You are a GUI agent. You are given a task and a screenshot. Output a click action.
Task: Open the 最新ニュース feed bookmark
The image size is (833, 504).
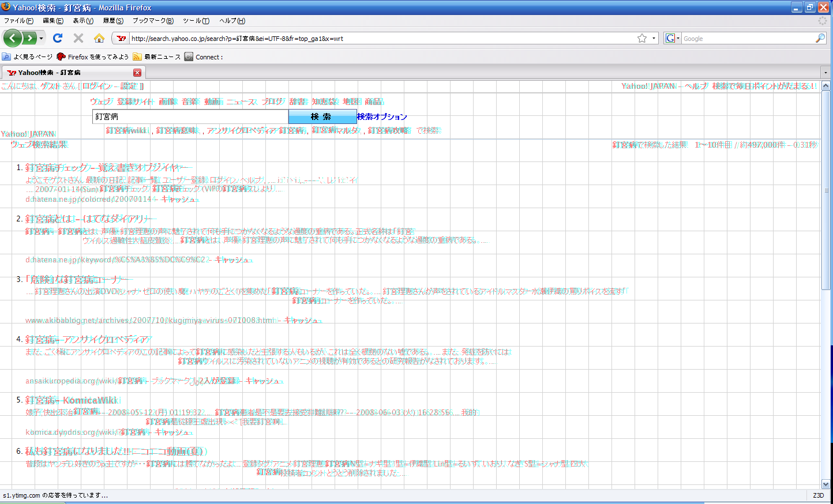157,57
